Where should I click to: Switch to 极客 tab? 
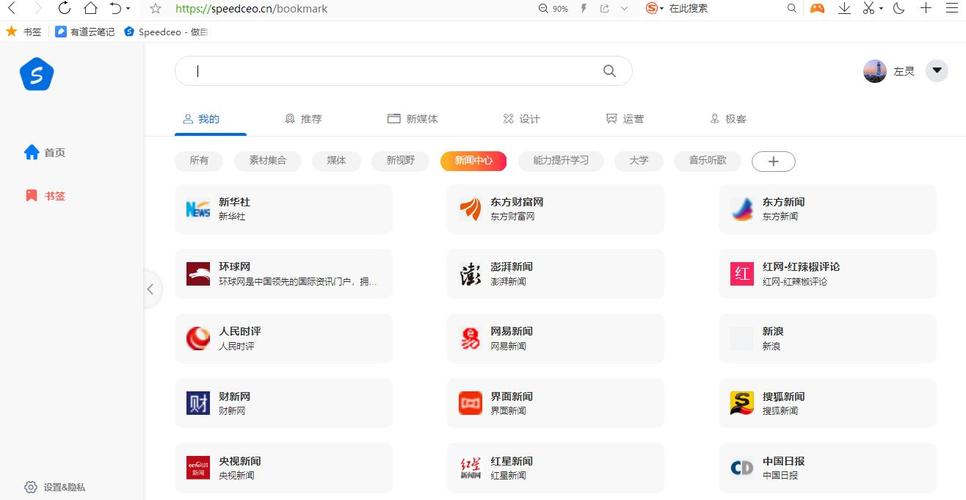pos(728,119)
